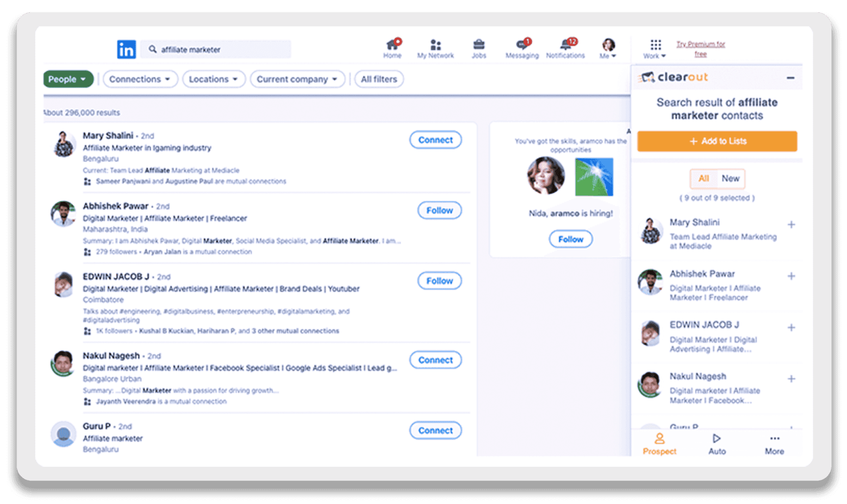Add Nakul Nagesh with plus icon in Clearout
The image size is (847, 504).
point(791,379)
